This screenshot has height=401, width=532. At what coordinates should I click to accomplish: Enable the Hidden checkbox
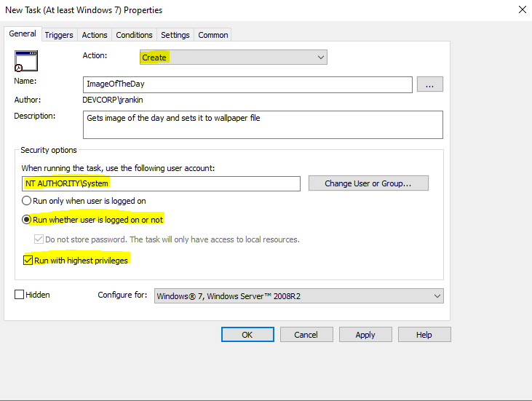[20, 295]
